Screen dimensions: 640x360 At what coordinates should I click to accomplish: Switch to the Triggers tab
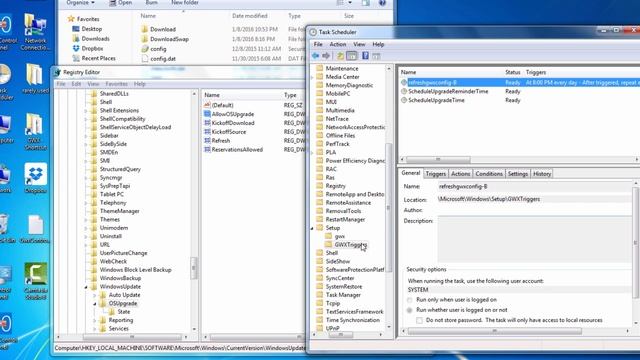click(436, 174)
